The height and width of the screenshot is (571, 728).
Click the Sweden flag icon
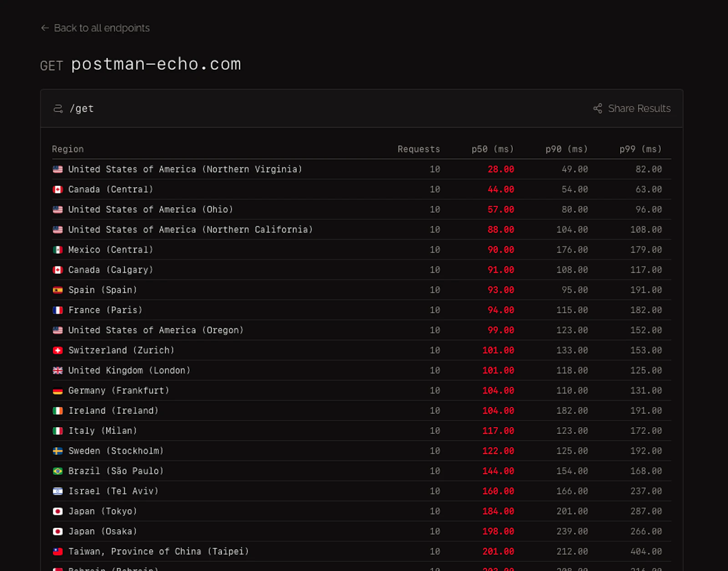(58, 451)
